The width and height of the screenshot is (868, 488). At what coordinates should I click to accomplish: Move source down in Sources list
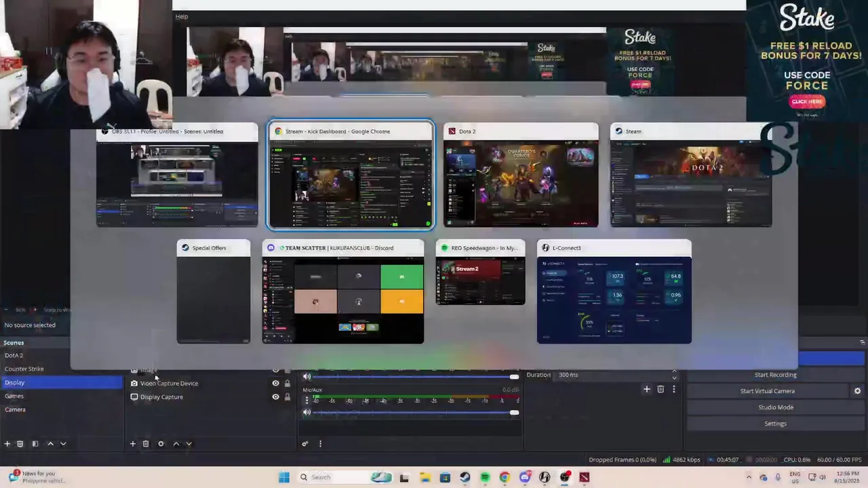[189, 444]
